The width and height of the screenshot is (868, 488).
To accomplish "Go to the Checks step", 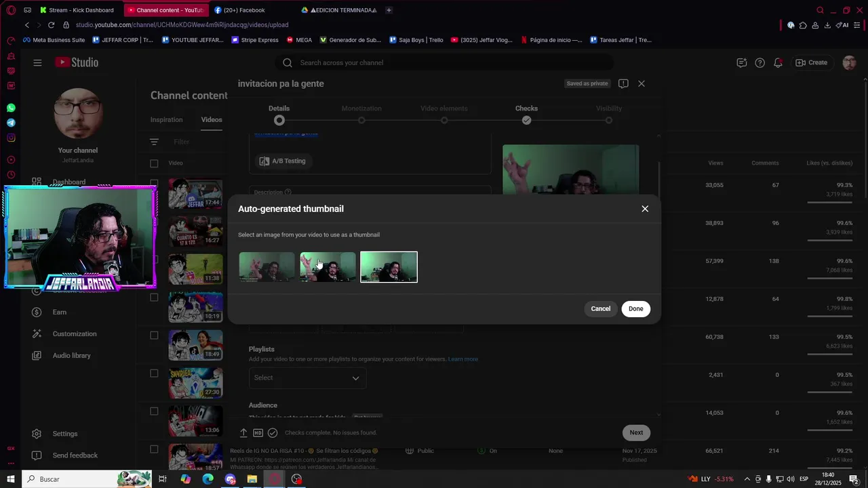I will [x=526, y=114].
